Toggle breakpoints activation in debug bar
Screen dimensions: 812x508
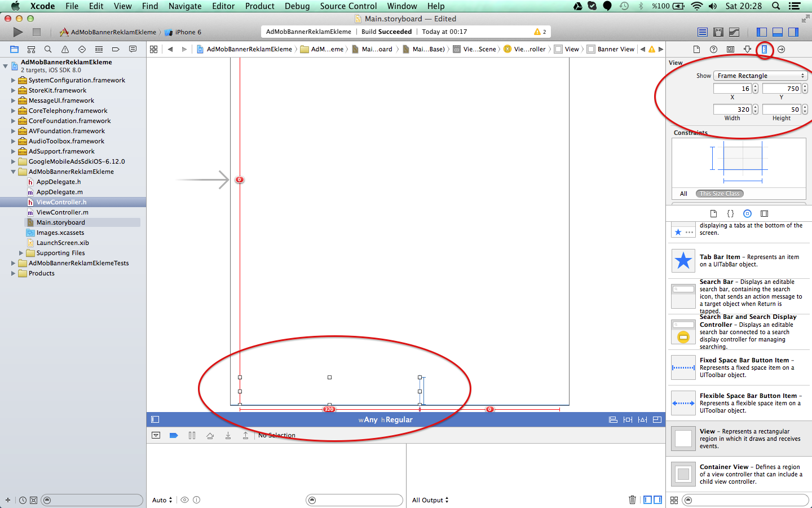pyautogui.click(x=174, y=435)
